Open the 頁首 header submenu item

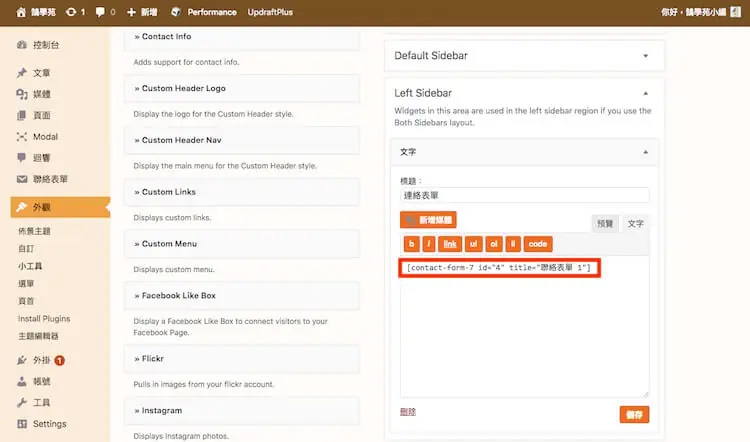pyautogui.click(x=26, y=301)
